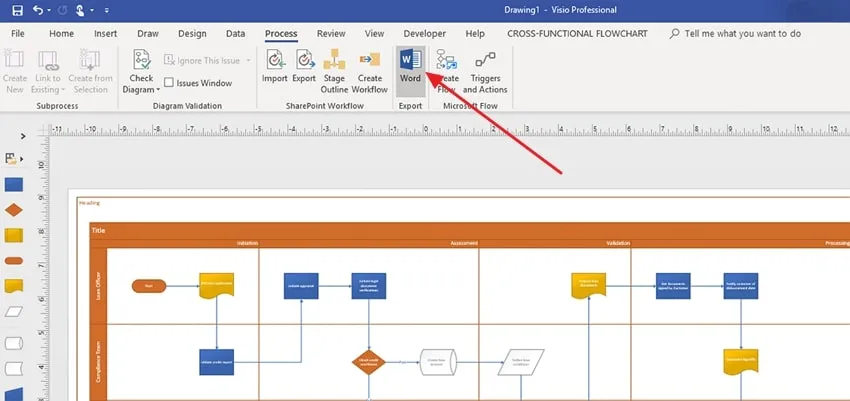Screen dimensions: 850x401
Task: Select Database cylinder in Shapes panel
Action: [14, 343]
